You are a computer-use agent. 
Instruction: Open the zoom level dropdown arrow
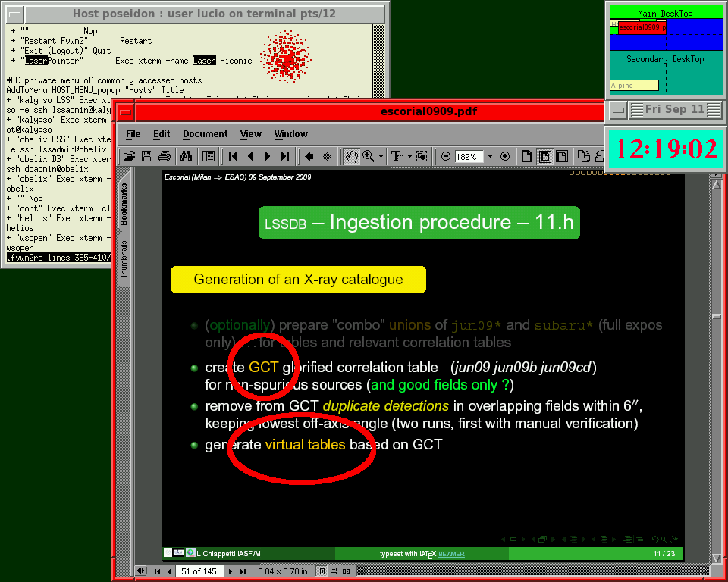490,156
